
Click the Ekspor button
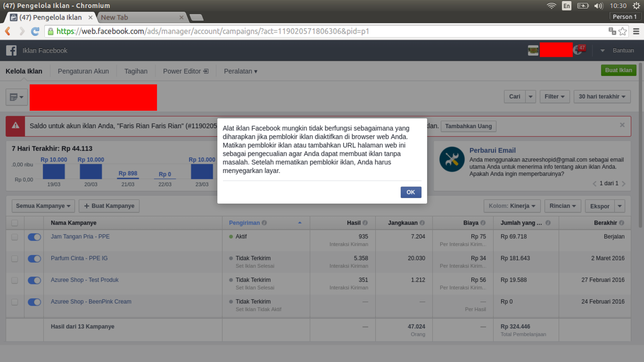[600, 206]
